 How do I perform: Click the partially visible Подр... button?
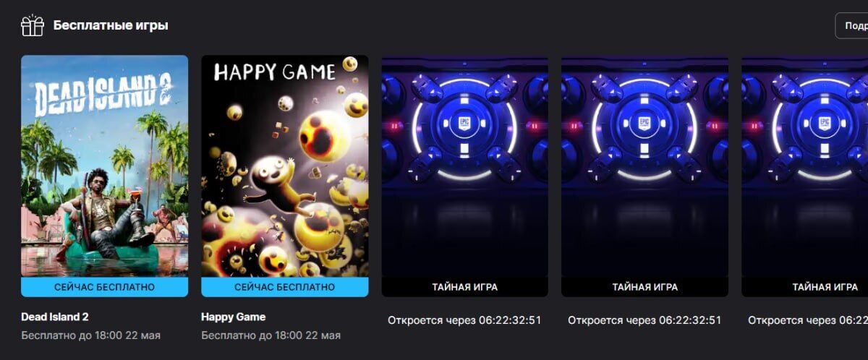pos(851,25)
